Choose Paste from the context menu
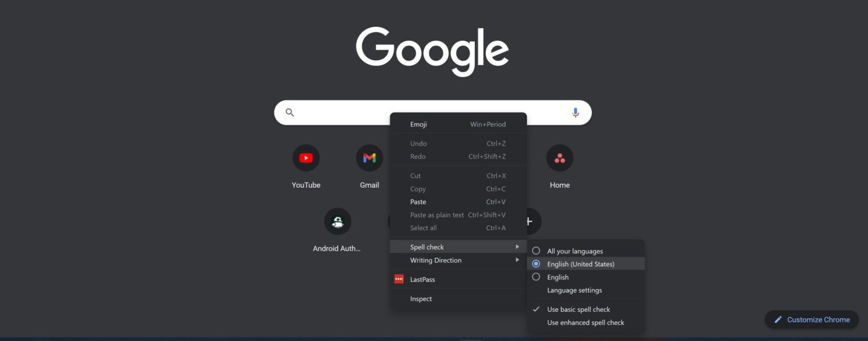The image size is (868, 341). click(x=418, y=201)
